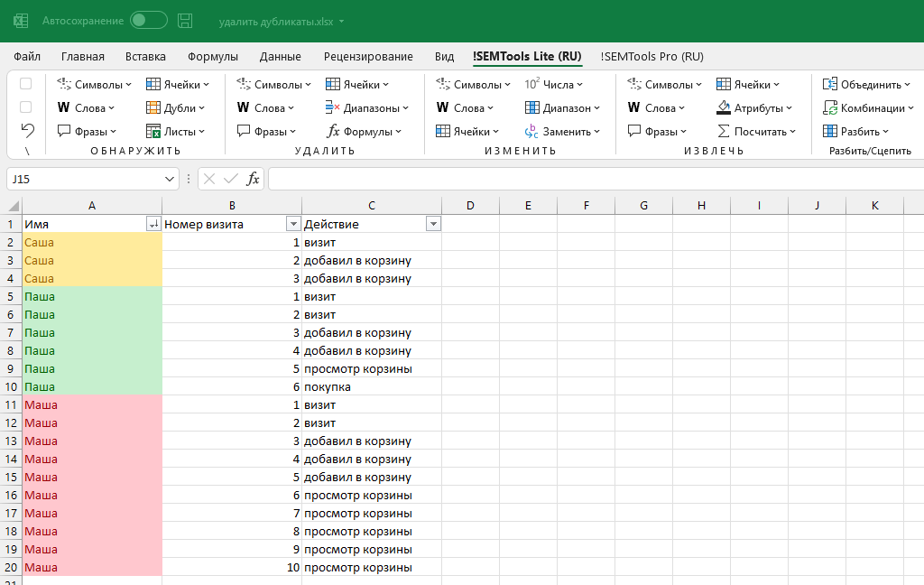Open Символы in the ОБНАРУЖИТЬ group
Viewport: 924px width, 585px height.
(x=94, y=84)
